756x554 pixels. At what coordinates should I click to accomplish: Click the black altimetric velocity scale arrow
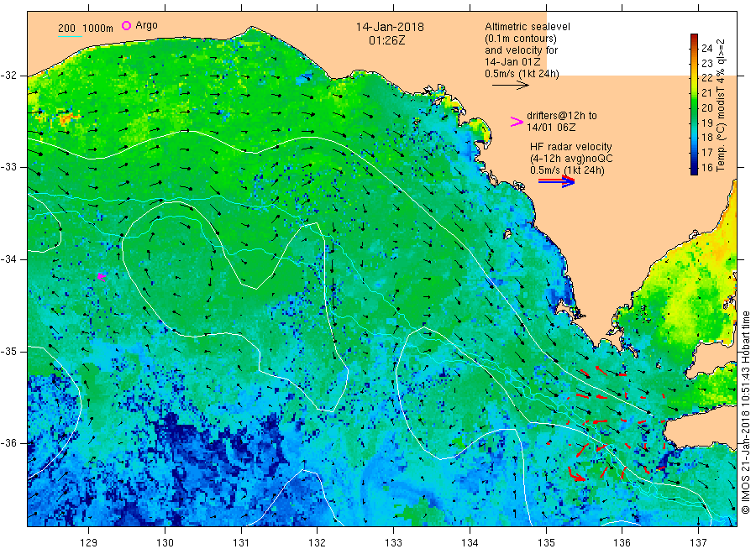[x=510, y=86]
